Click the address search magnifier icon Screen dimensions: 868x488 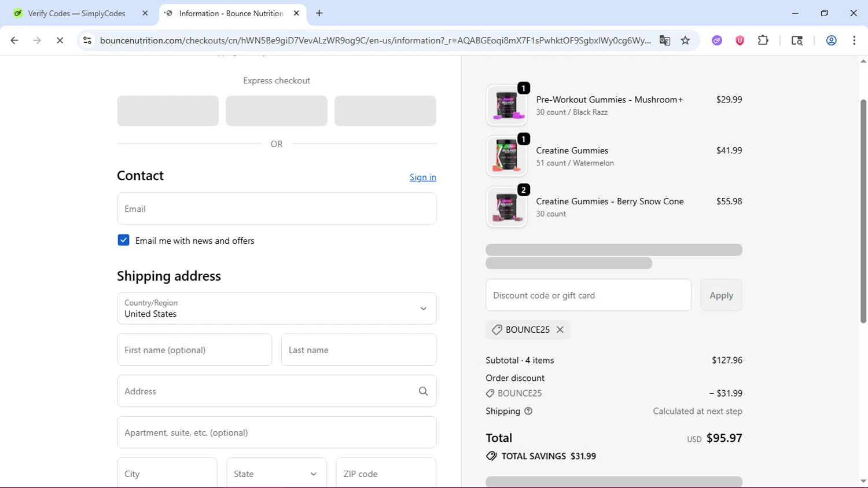coord(423,391)
